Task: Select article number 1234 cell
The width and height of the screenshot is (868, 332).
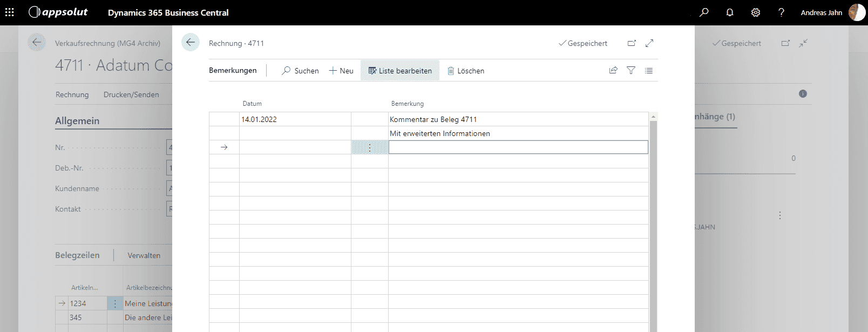Action: point(87,303)
